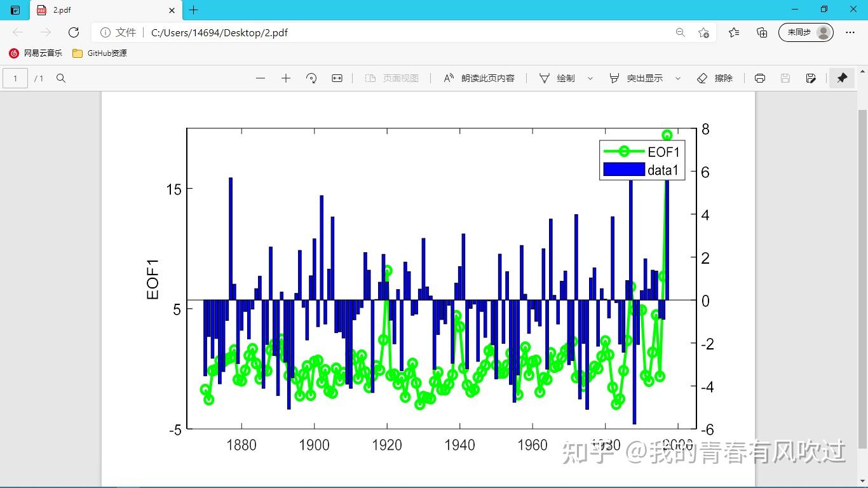Click the 1880 x-axis tick label
This screenshot has width=868, height=488.
tap(241, 445)
